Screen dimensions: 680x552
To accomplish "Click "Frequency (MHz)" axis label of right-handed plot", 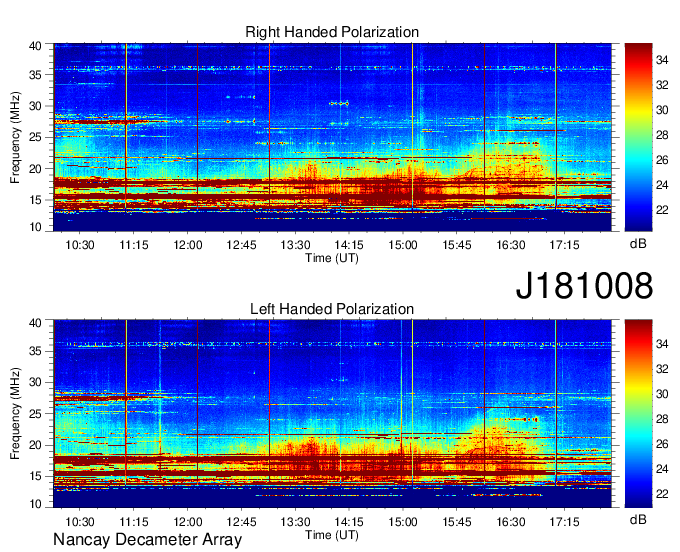I will click(15, 137).
